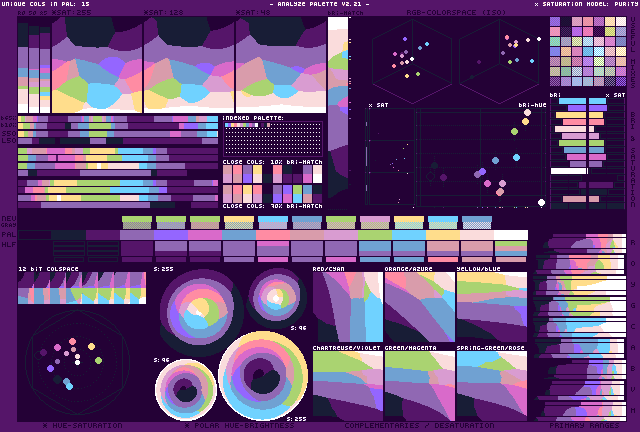Select the light-rimmed S:255 polar circle
640x432 pixels.
(x=263, y=376)
